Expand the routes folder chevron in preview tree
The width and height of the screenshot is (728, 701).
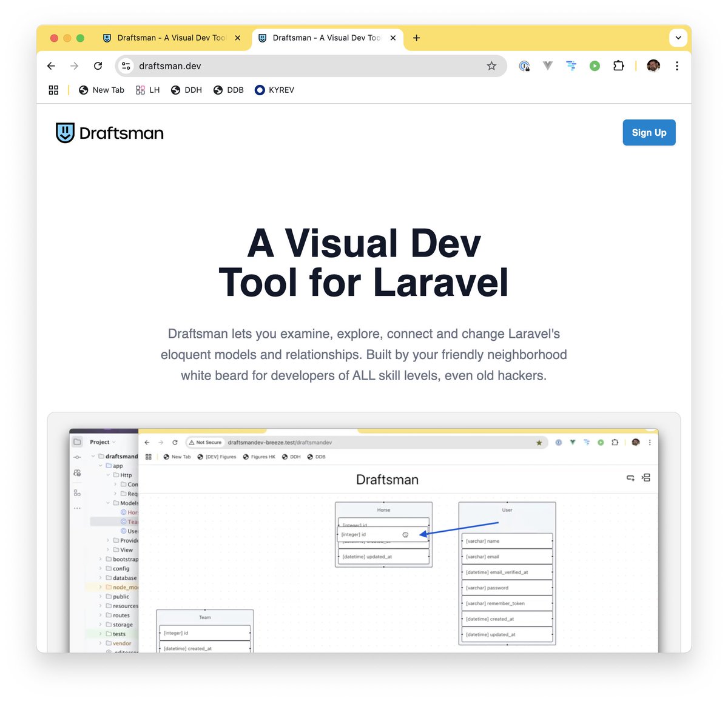(x=101, y=615)
